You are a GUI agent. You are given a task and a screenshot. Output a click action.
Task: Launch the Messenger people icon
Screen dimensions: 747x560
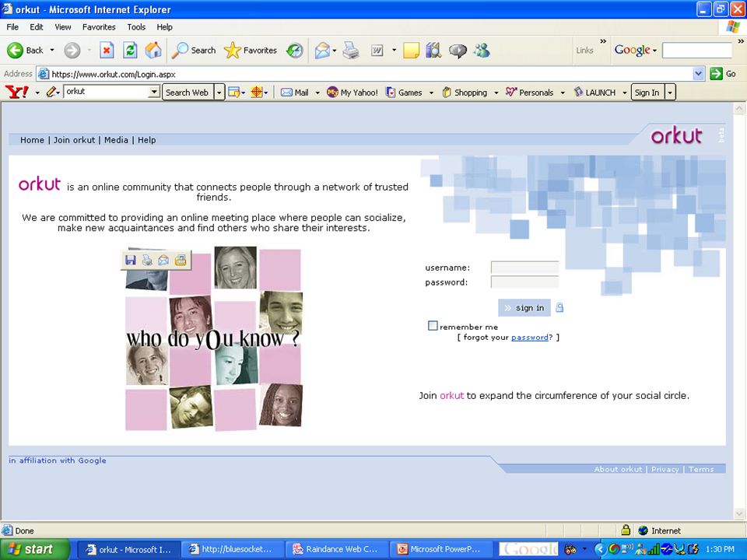[482, 50]
